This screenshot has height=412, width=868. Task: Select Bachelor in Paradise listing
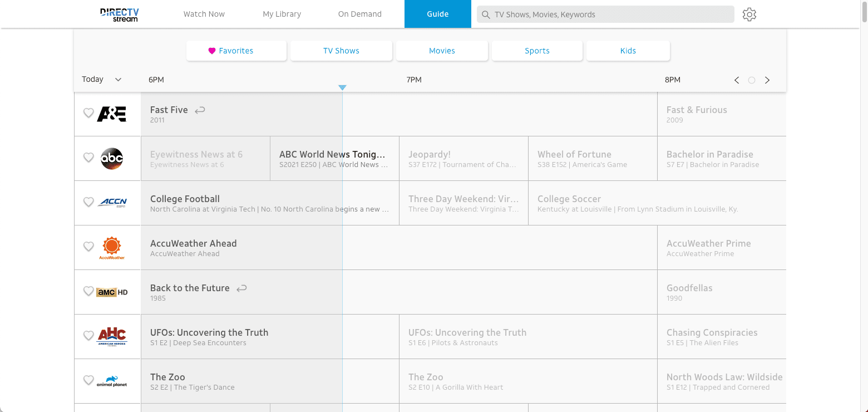click(x=722, y=159)
